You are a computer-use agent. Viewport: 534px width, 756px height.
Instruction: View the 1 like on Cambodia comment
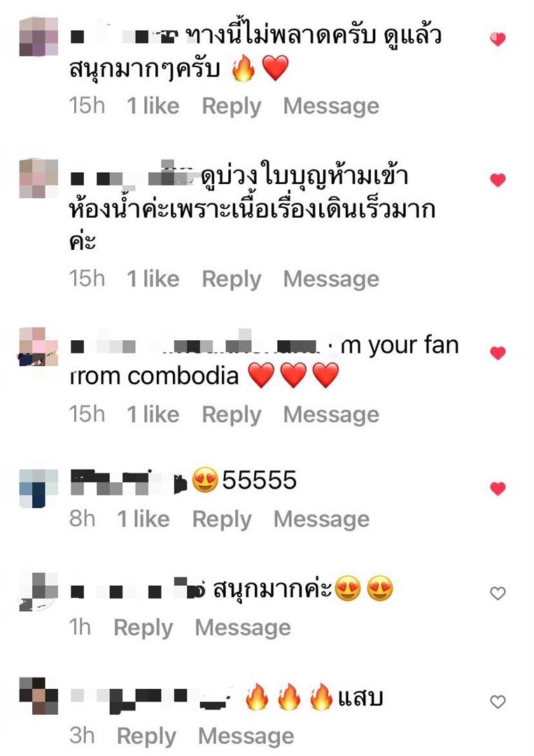[153, 414]
